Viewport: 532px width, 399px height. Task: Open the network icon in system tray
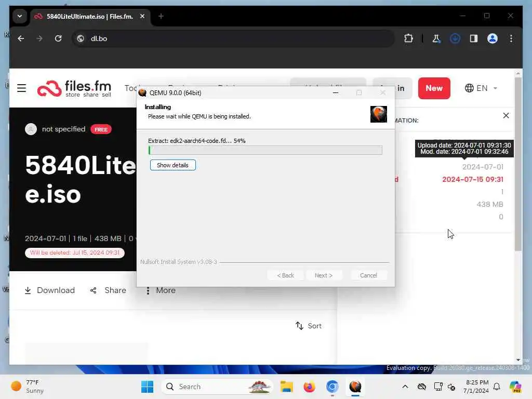[438, 387]
